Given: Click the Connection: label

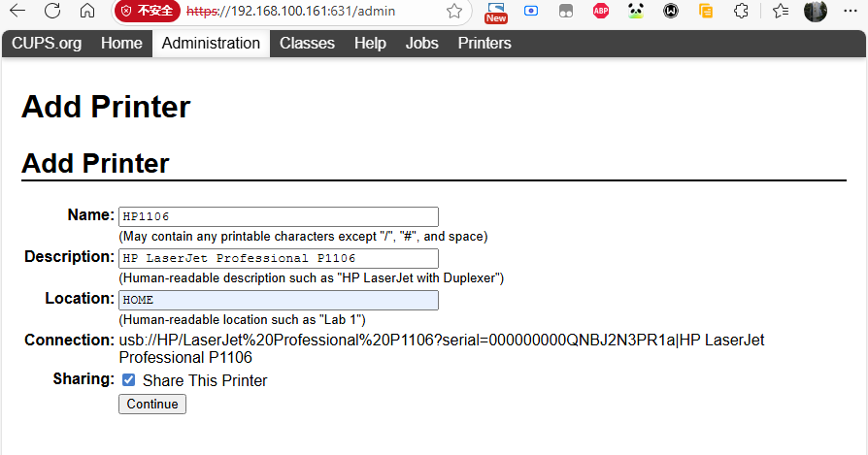Looking at the screenshot, I should coord(69,340).
